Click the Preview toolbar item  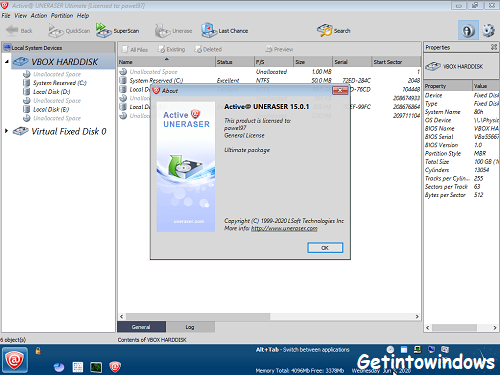(279, 49)
